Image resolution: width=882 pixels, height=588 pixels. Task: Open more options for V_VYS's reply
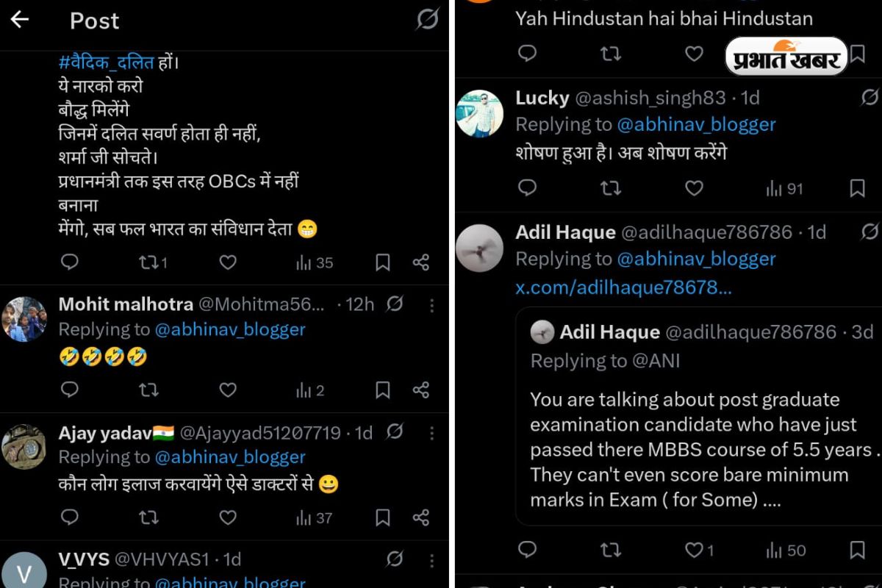(431, 561)
